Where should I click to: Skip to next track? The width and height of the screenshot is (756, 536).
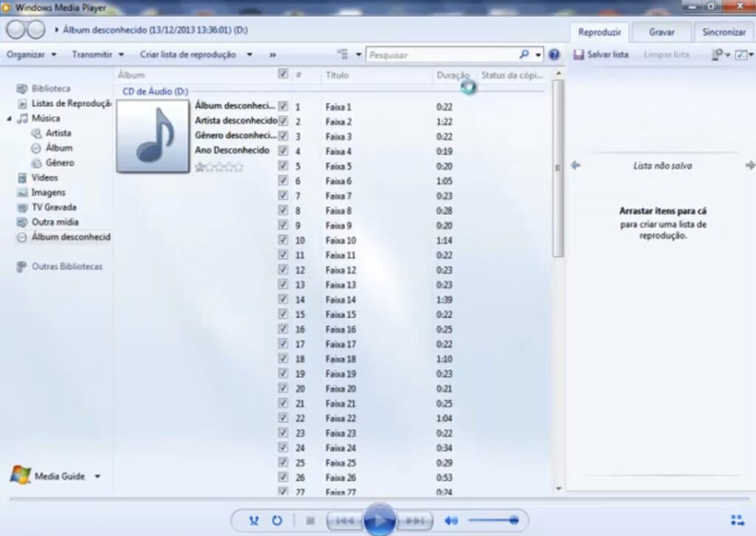414,520
